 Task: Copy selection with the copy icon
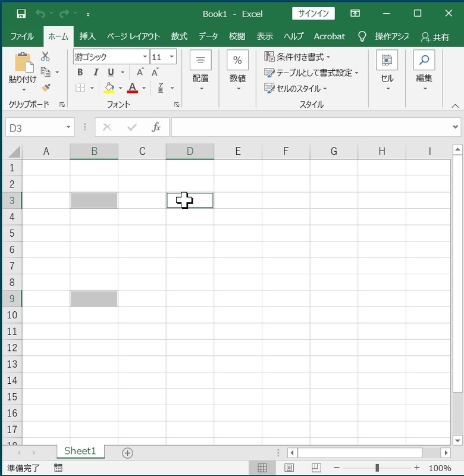[46, 72]
